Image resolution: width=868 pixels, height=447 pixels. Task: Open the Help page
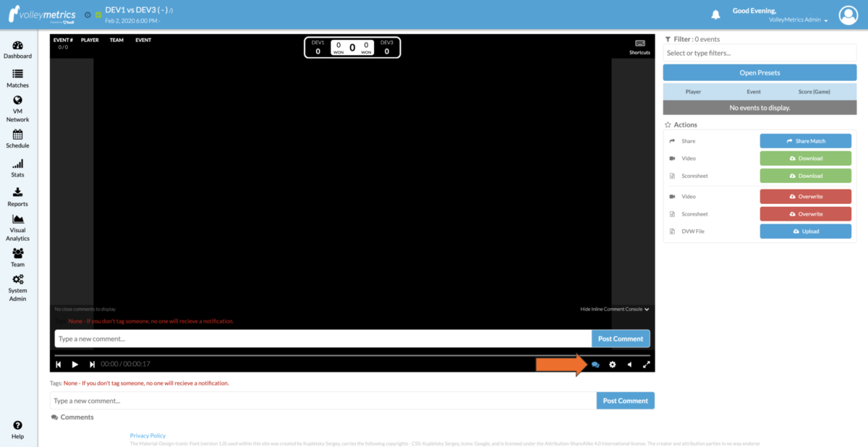click(x=17, y=430)
